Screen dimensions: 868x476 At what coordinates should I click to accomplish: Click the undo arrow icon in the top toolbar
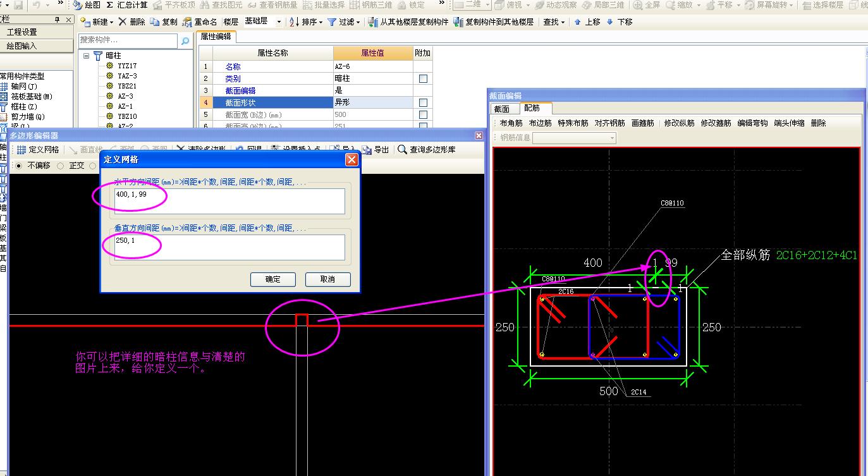[x=37, y=5]
